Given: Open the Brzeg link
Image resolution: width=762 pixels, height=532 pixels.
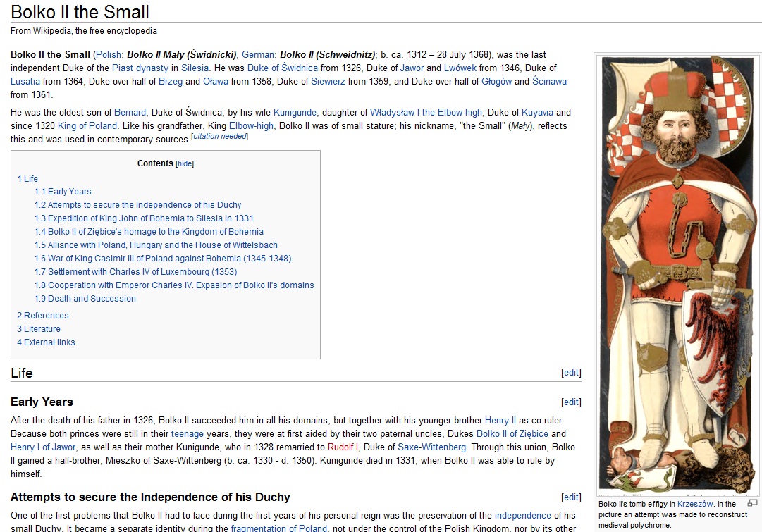Looking at the screenshot, I should tap(171, 82).
